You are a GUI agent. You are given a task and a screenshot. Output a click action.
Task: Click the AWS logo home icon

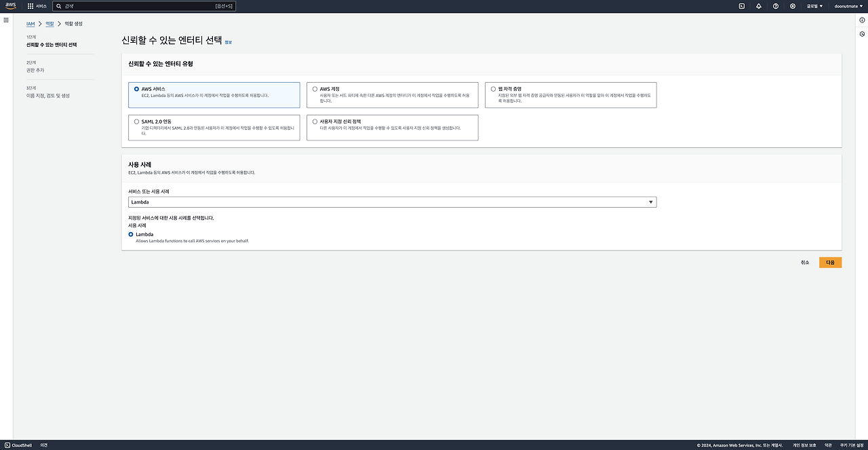coord(11,5)
